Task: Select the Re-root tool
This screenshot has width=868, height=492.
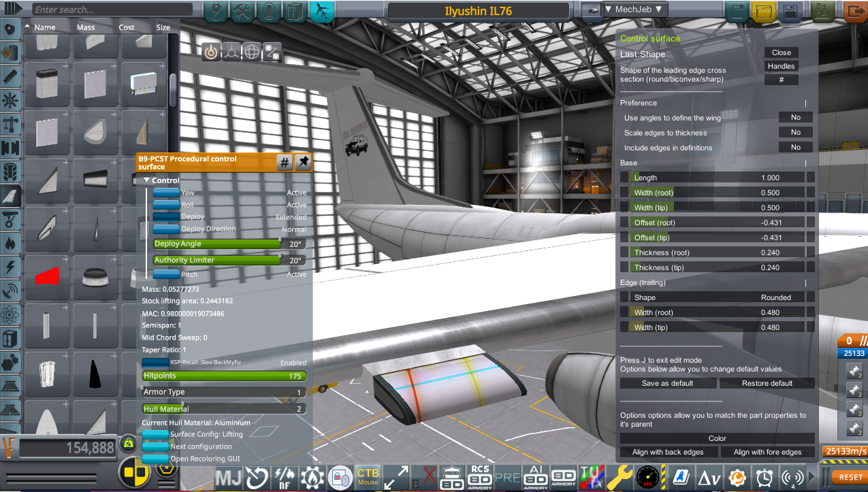Action: click(272, 52)
